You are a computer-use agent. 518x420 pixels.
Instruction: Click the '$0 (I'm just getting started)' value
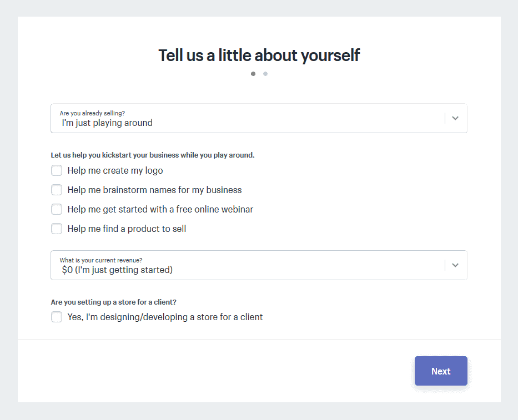pyautogui.click(x=117, y=270)
